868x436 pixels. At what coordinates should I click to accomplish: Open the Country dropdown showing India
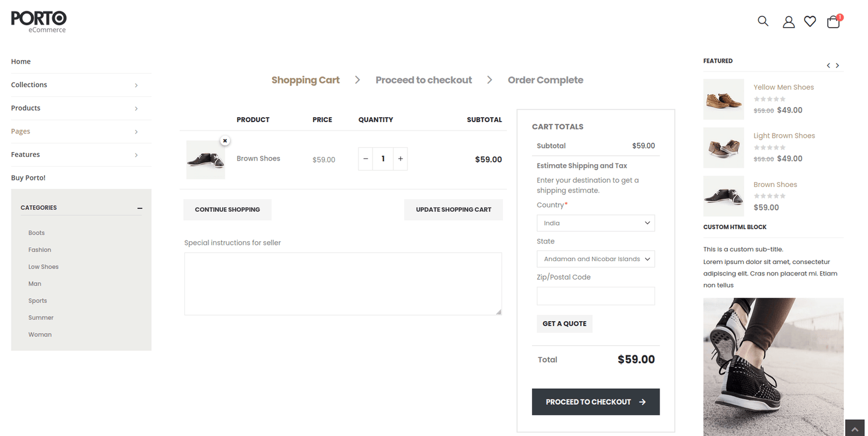595,223
